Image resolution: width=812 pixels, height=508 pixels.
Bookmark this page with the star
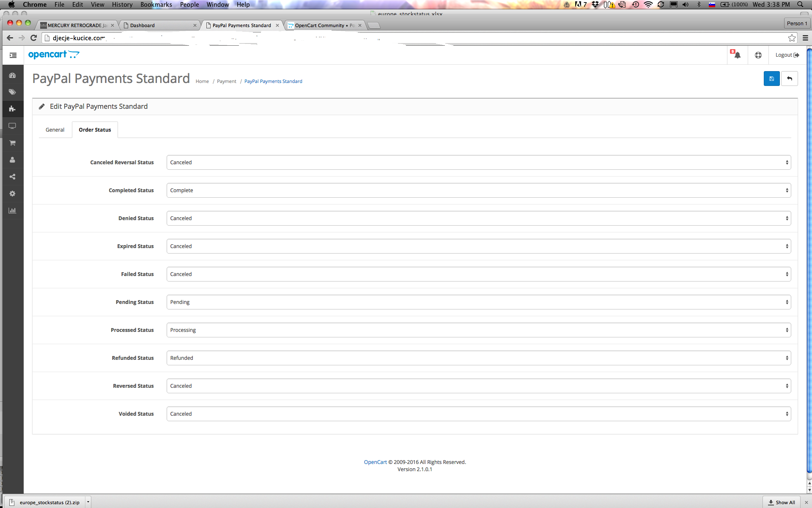792,38
